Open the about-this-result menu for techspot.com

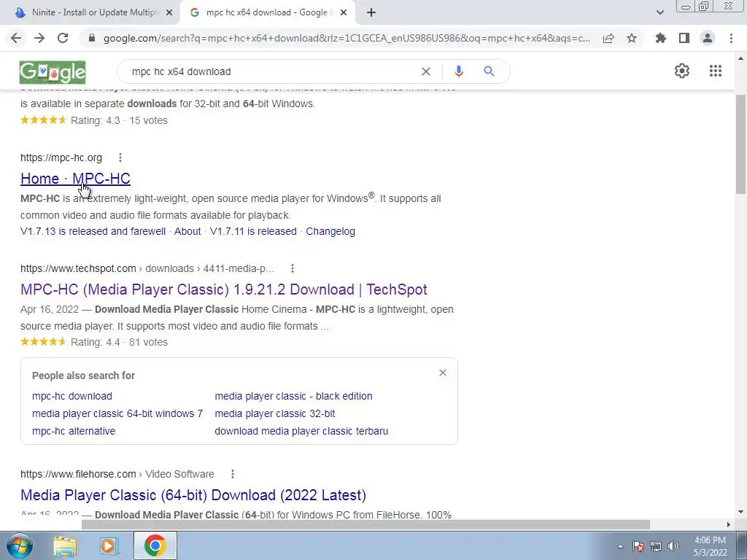(293, 268)
